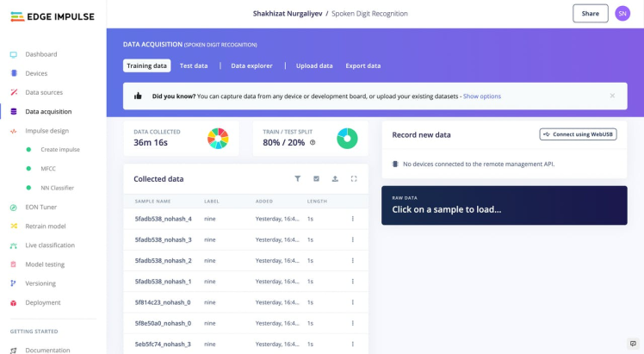Viewport: 644px width, 354px height.
Task: Open options menu for 5fadb538_nohash_4
Action: click(x=353, y=219)
